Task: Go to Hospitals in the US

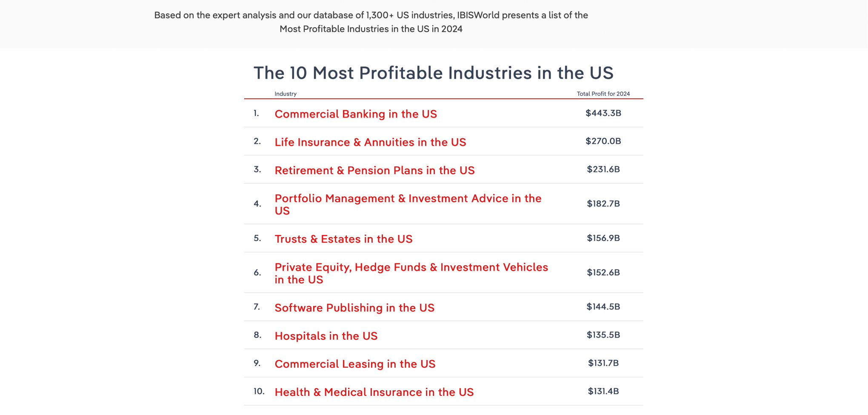Action: (326, 336)
